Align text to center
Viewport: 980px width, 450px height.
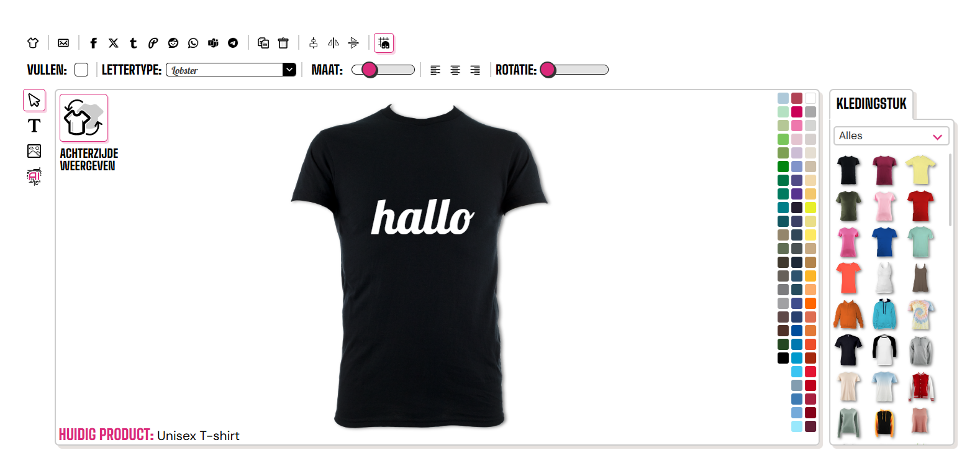(x=455, y=70)
